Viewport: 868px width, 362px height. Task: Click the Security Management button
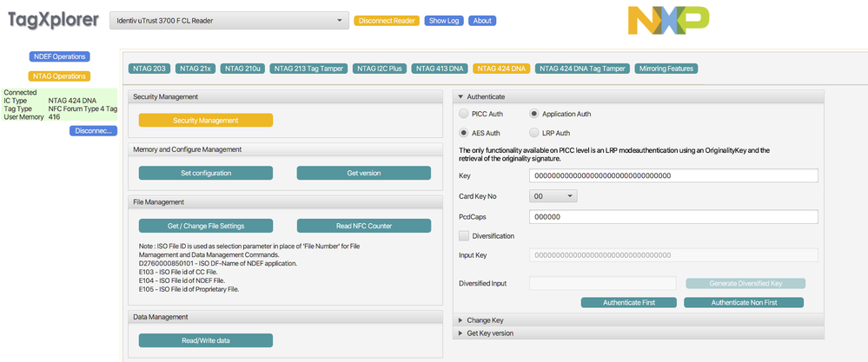pyautogui.click(x=206, y=120)
